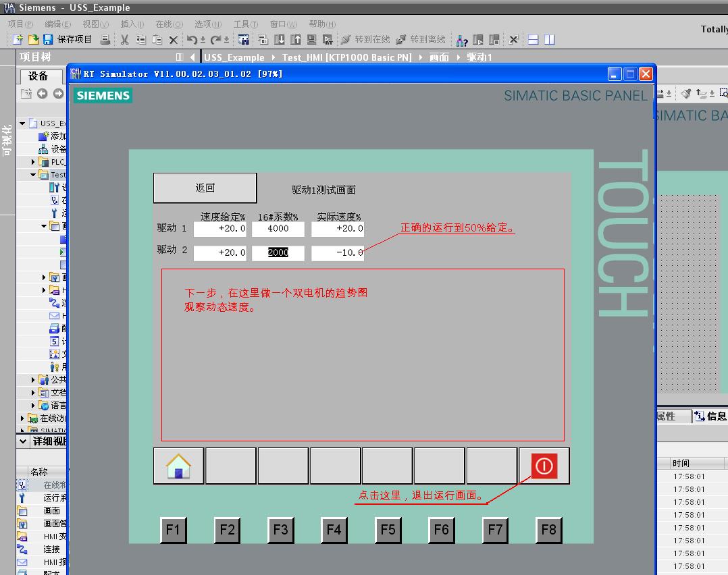Viewport: 728px width, 575px height.
Task: Click drive 2 速度给定% input field
Action: coord(219,253)
